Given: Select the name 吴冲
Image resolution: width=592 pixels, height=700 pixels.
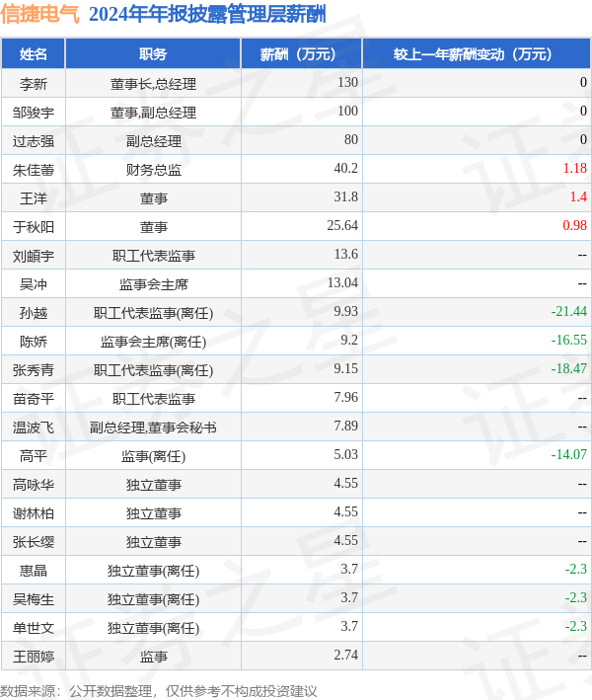Looking at the screenshot, I should point(34,284).
